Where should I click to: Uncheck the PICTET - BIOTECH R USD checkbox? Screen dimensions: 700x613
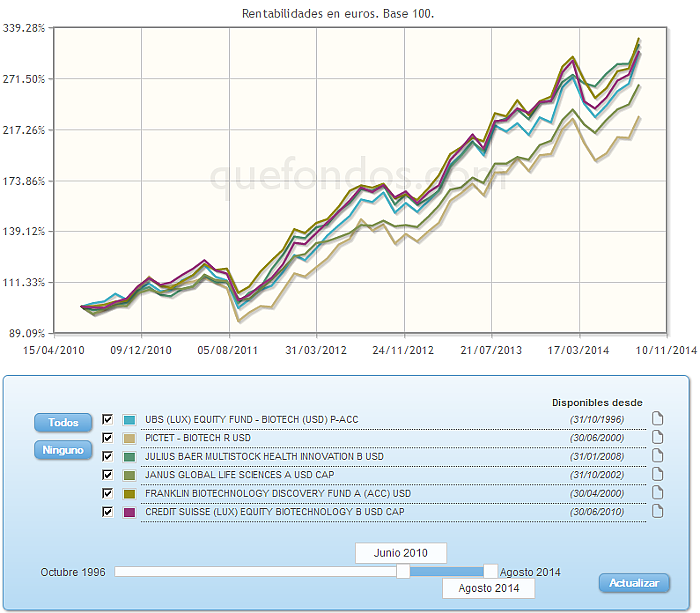107,438
